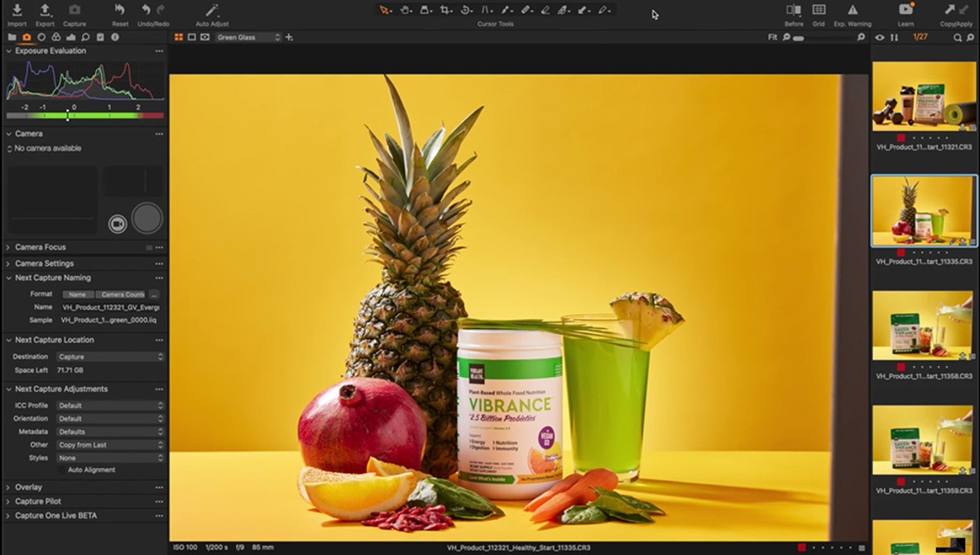Image resolution: width=980 pixels, height=555 pixels.
Task: Open the Color three-circles tool tab
Action: (56, 37)
